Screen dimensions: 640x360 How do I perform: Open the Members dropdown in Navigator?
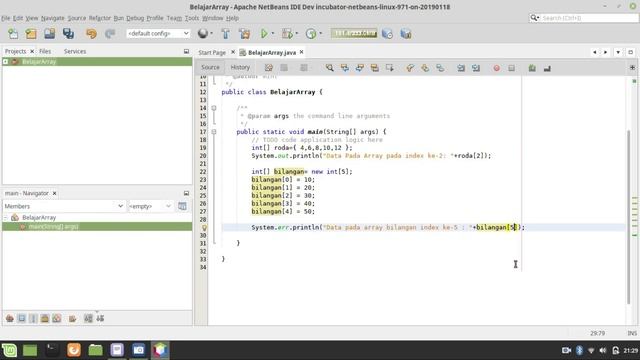tap(64, 206)
